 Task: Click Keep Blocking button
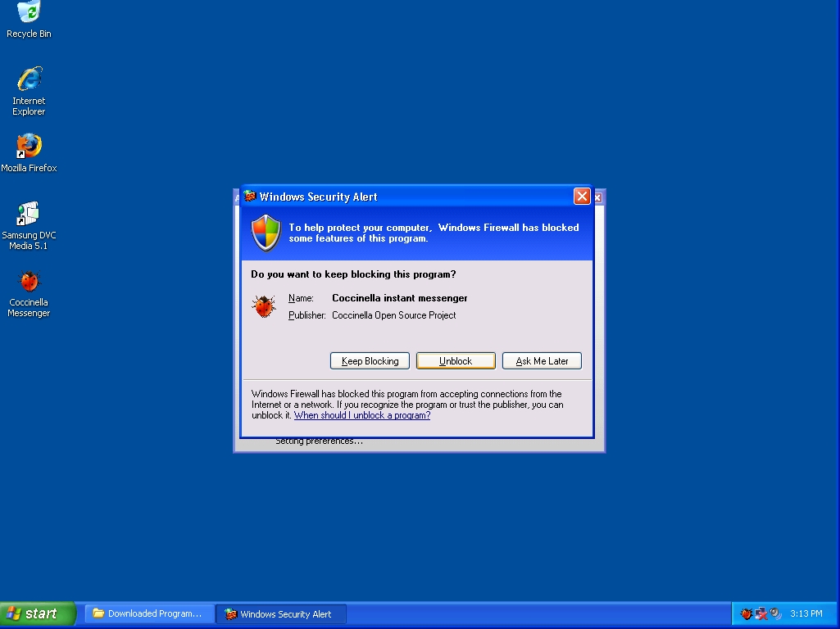point(370,361)
